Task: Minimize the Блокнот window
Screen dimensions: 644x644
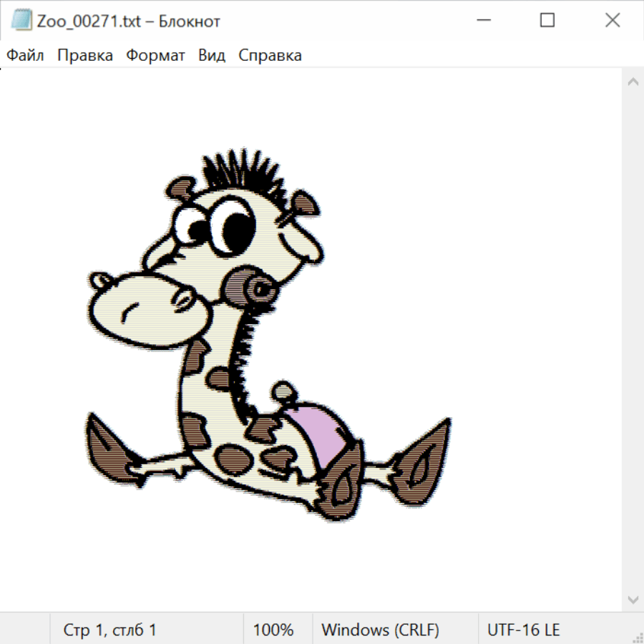Action: click(x=482, y=21)
